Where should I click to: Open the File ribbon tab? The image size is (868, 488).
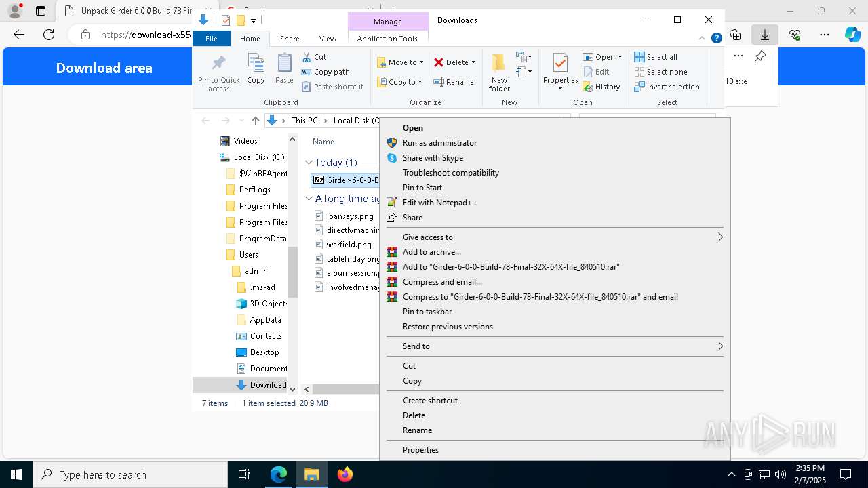pos(212,39)
